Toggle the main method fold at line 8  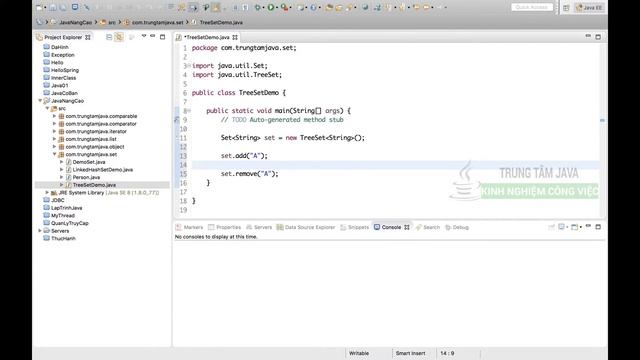(189, 111)
